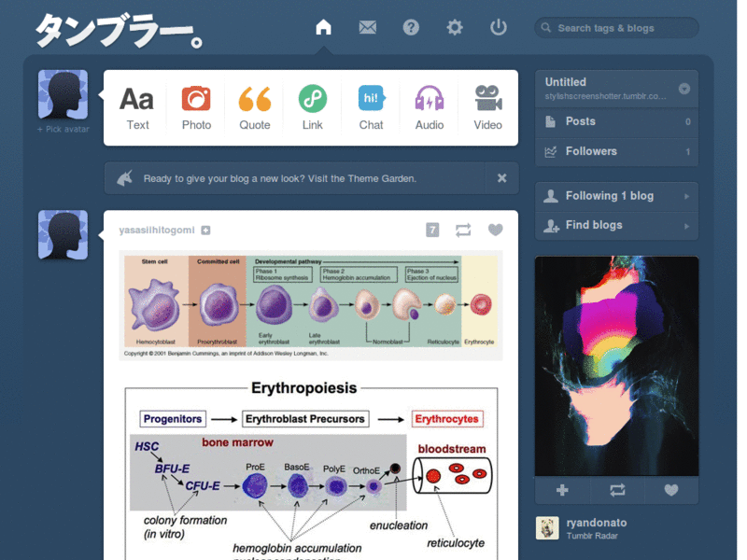
Task: Dismiss the Theme Garden notice
Action: [x=501, y=178]
